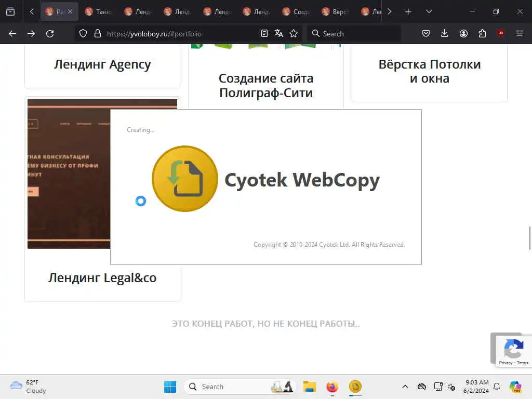Open 'Создание сайта Полиграф-Сити' link
The height and width of the screenshot is (399, 532).
tap(266, 85)
